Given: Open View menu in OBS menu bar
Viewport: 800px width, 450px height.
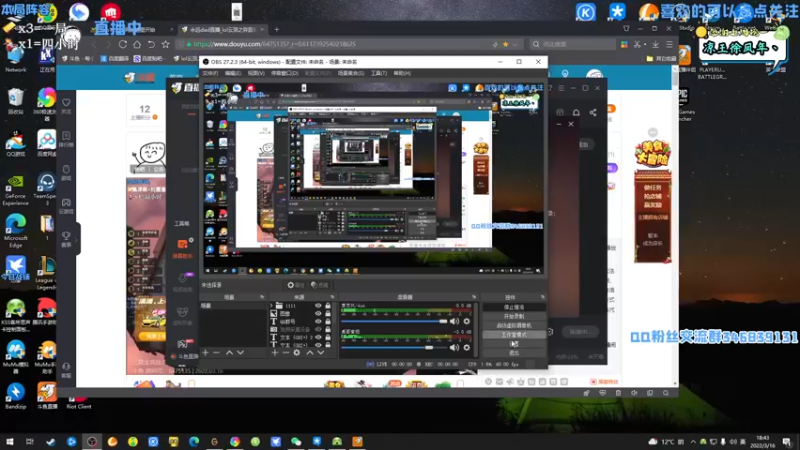Looking at the screenshot, I should coord(256,73).
